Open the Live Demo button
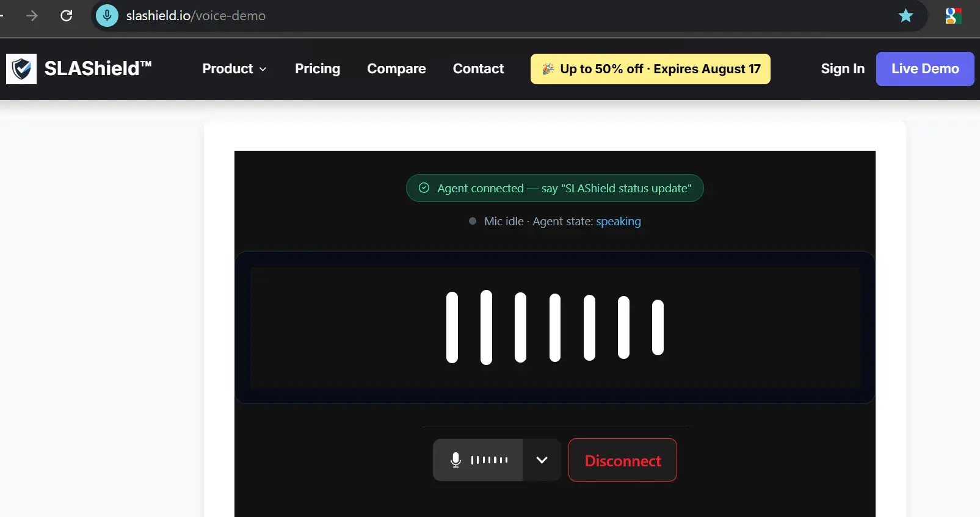Screen dimensions: 980x517 [x=925, y=69]
